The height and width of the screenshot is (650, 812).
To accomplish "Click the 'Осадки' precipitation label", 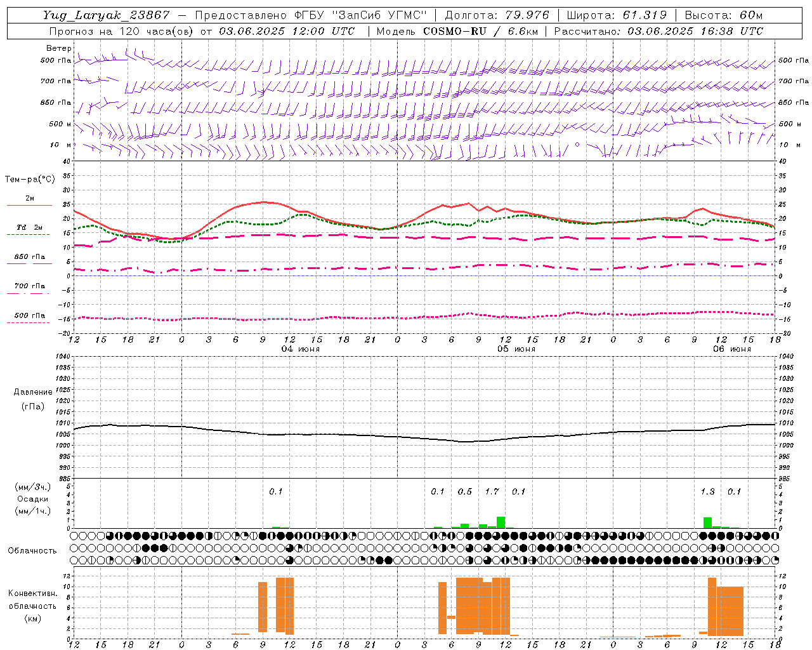I will (32, 499).
